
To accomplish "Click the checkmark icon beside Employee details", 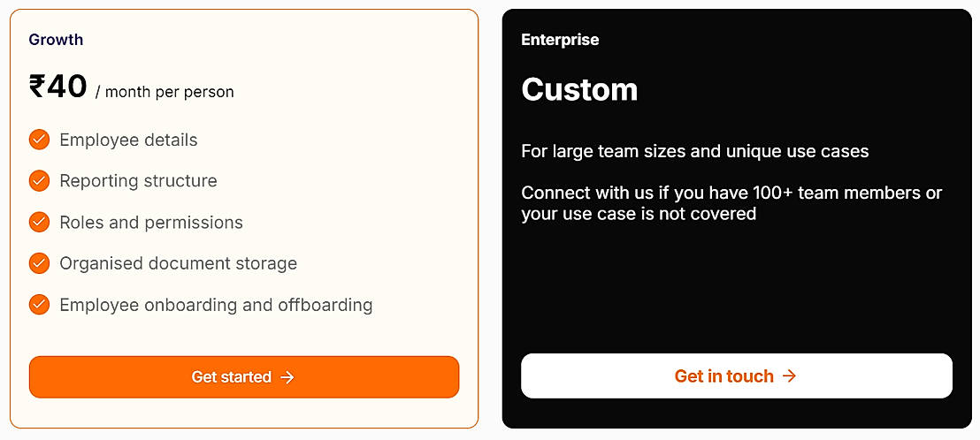I will pos(39,140).
